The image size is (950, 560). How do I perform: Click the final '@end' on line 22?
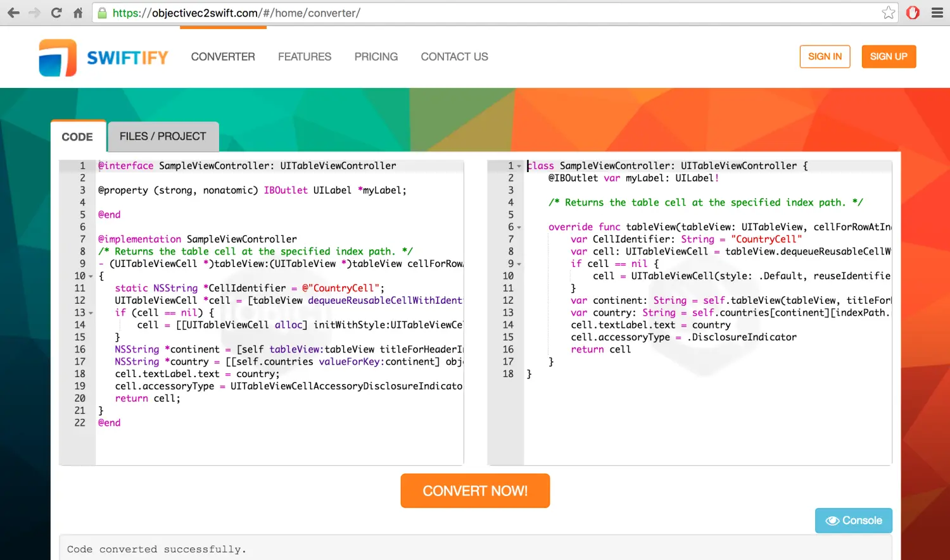[109, 423]
